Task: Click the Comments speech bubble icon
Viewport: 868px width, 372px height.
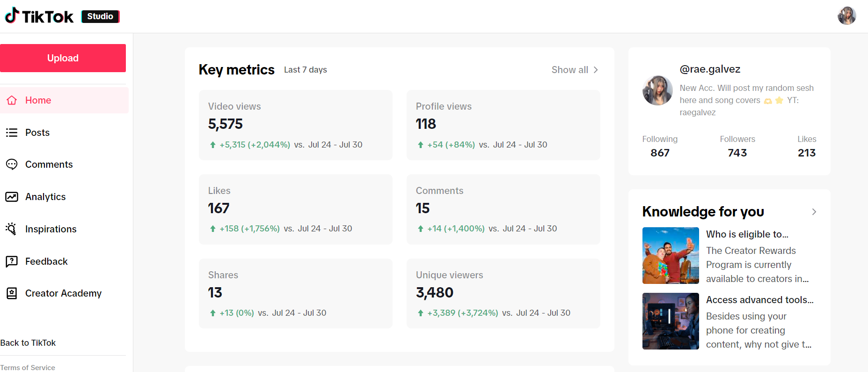Action: coord(12,164)
